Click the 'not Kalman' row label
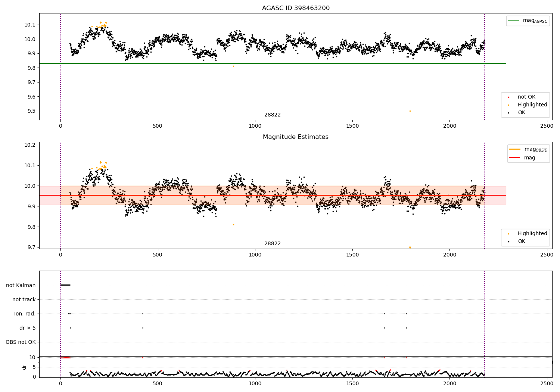 click(x=21, y=285)
